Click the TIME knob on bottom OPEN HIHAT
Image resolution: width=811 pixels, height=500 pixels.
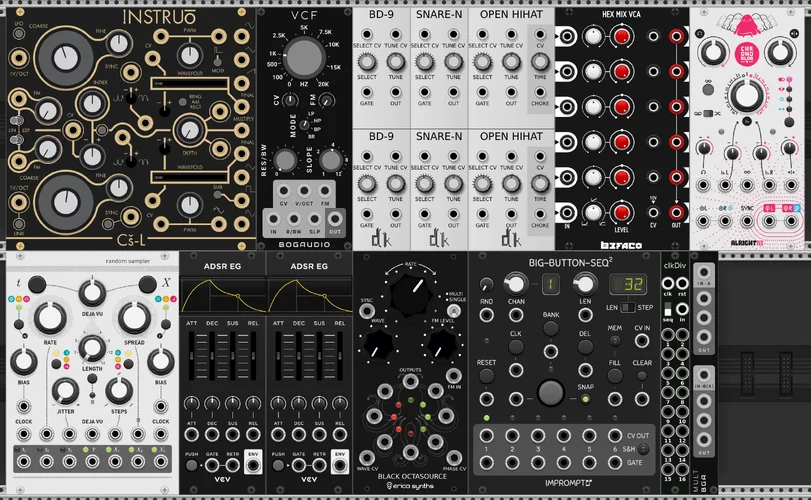coord(540,184)
